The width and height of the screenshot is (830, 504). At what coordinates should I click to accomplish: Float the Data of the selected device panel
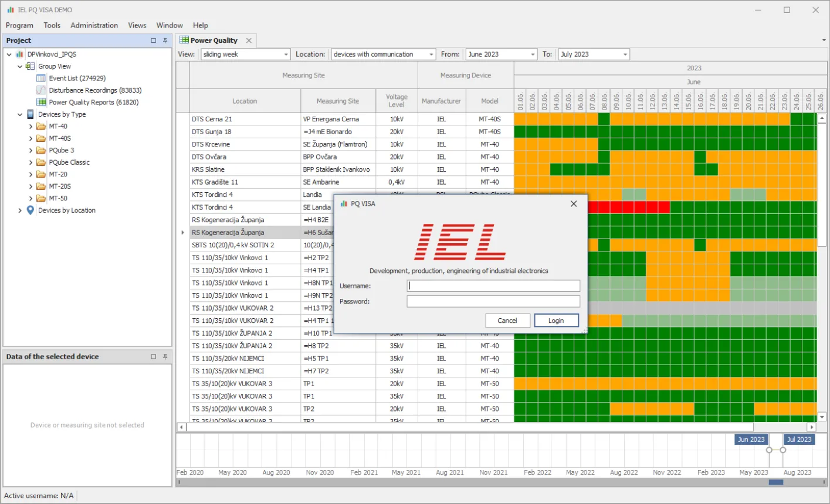pos(154,356)
